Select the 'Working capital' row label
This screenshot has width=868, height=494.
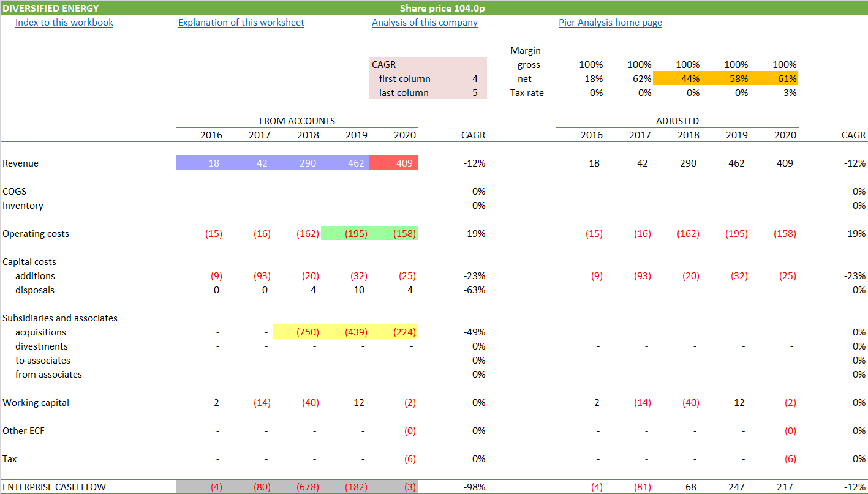coord(36,403)
